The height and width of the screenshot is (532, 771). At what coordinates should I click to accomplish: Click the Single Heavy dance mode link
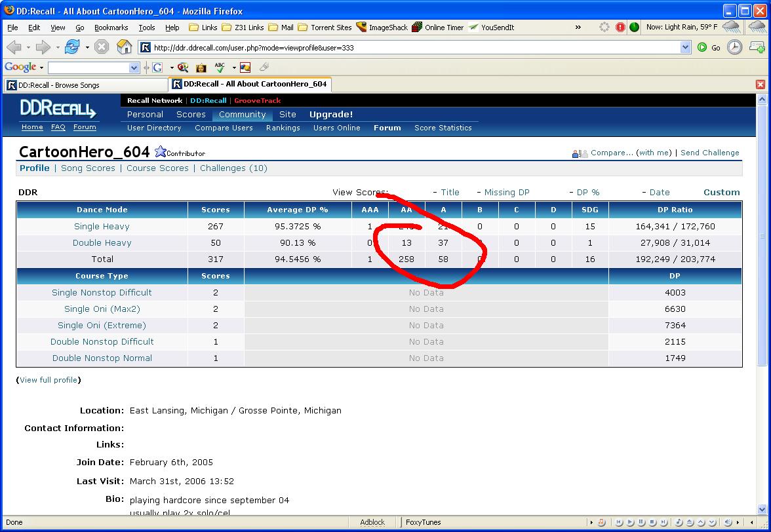[102, 227]
